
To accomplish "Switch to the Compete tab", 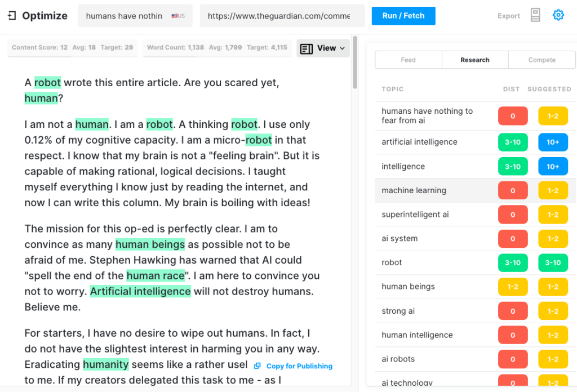I will click(542, 60).
